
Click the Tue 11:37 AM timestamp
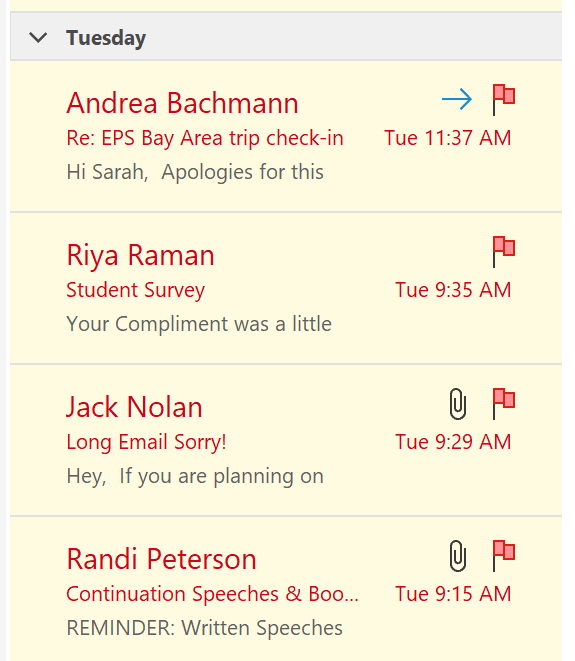point(447,138)
